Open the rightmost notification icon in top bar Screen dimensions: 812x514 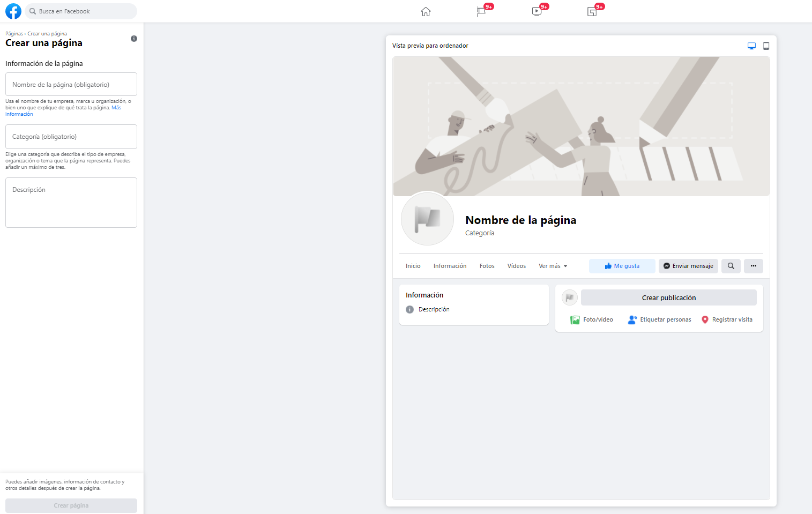[x=592, y=12]
